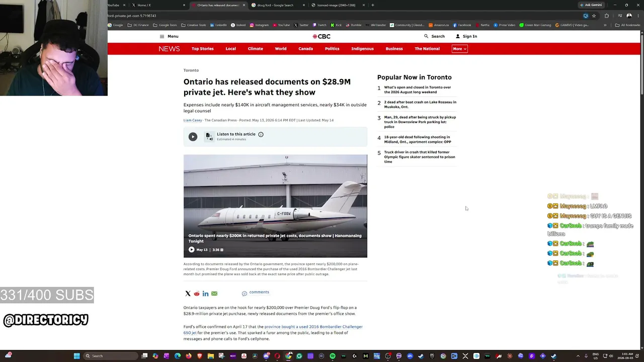Image resolution: width=644 pixels, height=362 pixels.
Task: Open the Facebook bookmark
Action: [x=462, y=25]
